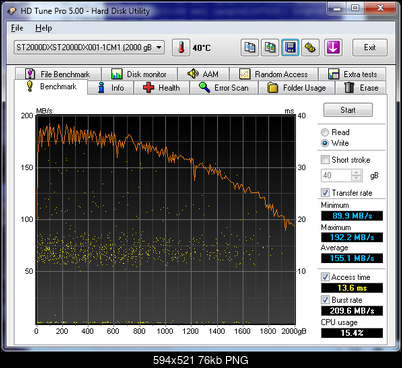
Task: Switch to the File Benchmark tab
Action: 58,74
